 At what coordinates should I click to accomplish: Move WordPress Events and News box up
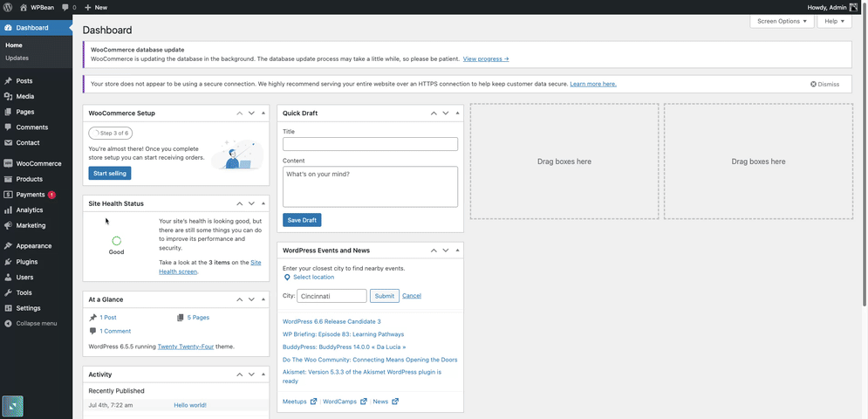(x=434, y=251)
